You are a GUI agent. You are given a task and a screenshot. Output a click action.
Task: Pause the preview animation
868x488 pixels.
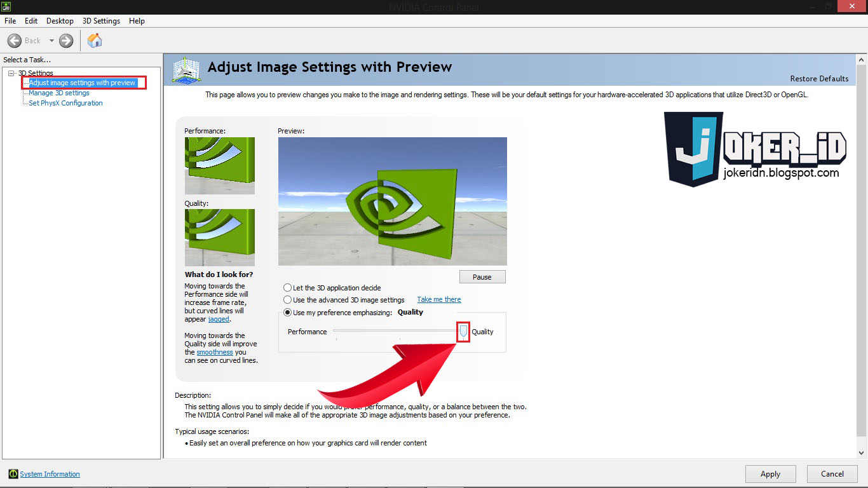click(482, 277)
